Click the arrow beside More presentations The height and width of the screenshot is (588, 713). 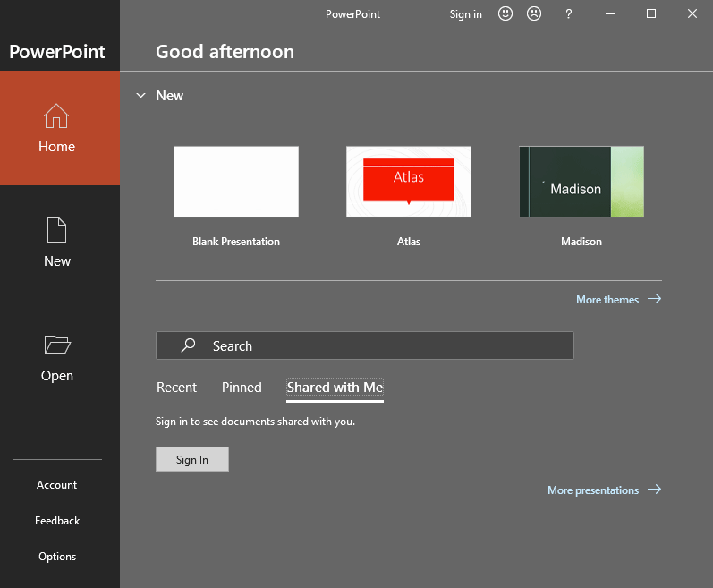point(654,490)
